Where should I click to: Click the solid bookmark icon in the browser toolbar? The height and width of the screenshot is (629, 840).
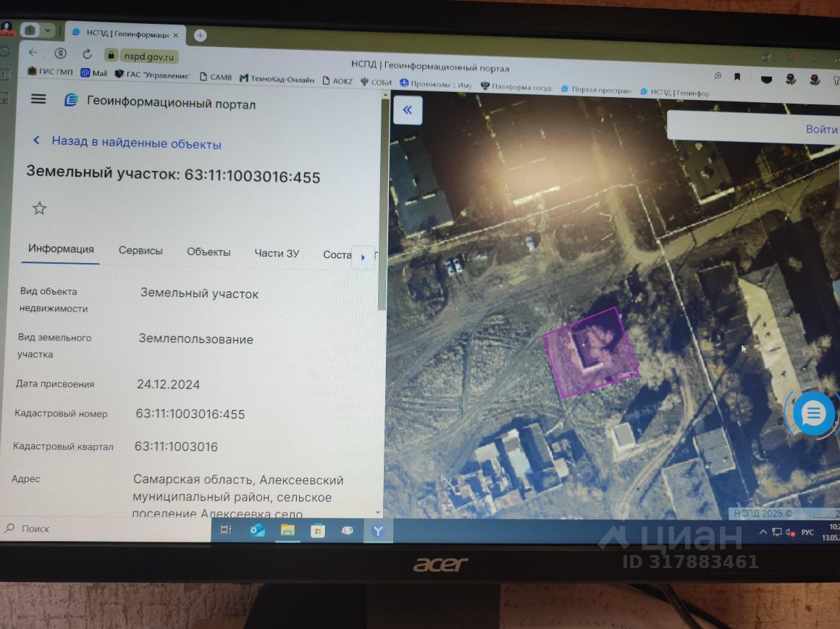click(x=737, y=78)
